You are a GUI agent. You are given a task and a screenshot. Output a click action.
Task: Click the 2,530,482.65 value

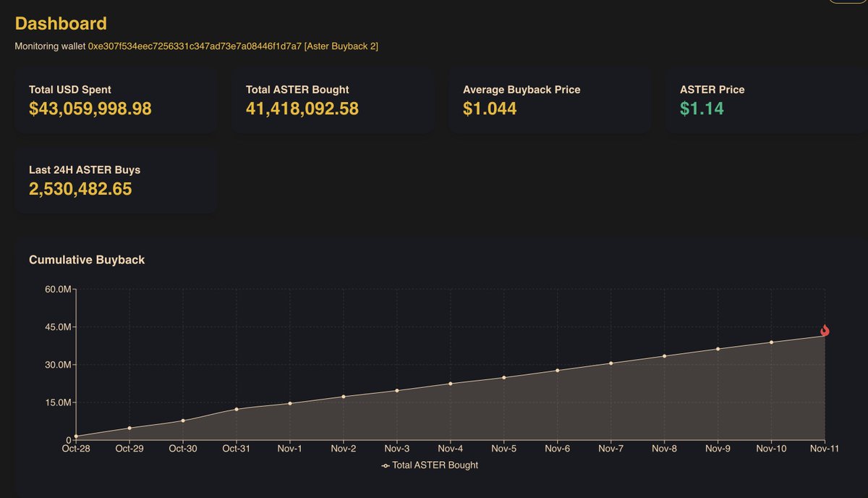click(x=80, y=190)
